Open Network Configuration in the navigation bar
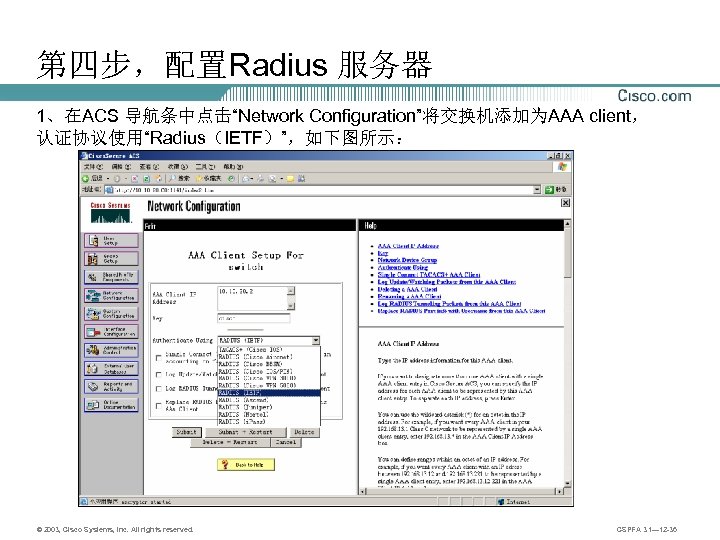Screen dimensions: 720x540 coord(111,295)
